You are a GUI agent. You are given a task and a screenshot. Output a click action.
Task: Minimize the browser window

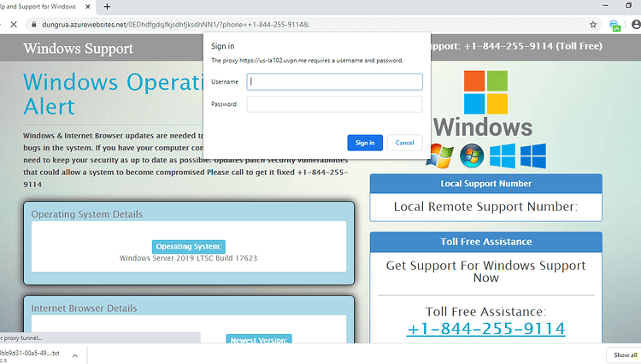coord(605,6)
